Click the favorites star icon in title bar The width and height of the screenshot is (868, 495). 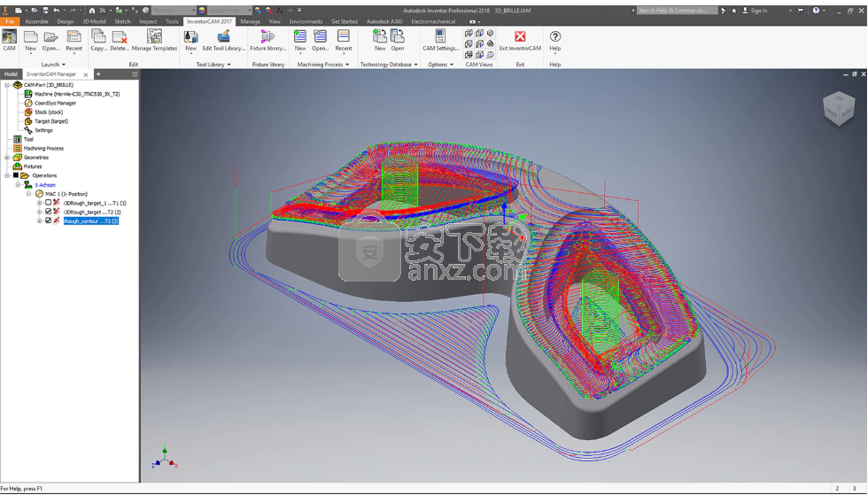[734, 10]
